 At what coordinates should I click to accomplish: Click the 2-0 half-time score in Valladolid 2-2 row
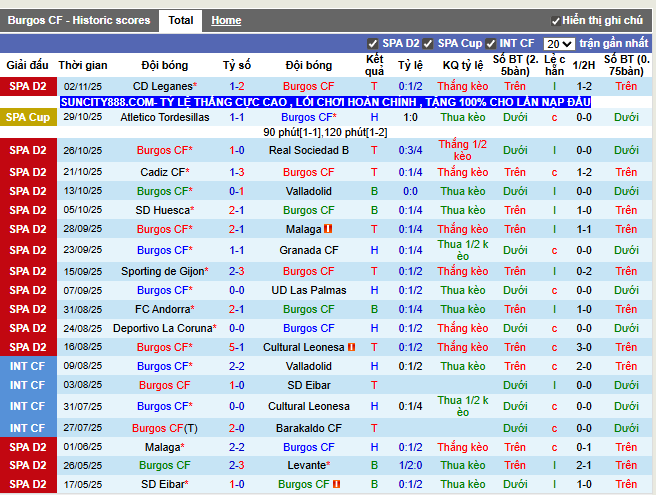pyautogui.click(x=584, y=366)
